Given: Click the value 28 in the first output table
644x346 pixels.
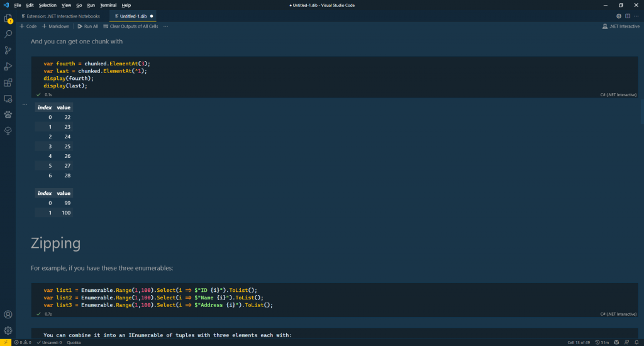Looking at the screenshot, I should point(67,176).
